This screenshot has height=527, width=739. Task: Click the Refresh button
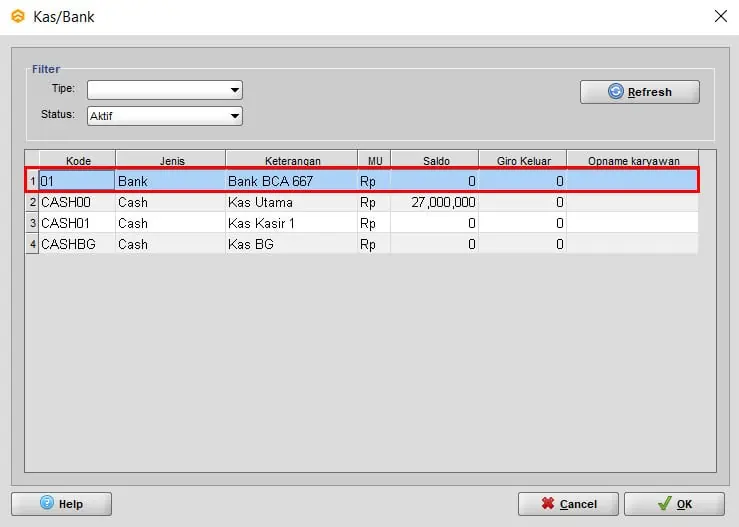coord(639,92)
